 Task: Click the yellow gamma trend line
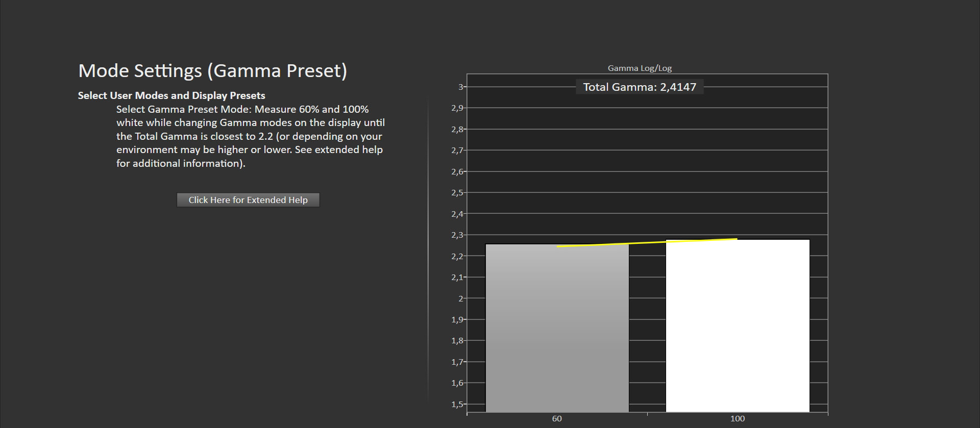647,242
